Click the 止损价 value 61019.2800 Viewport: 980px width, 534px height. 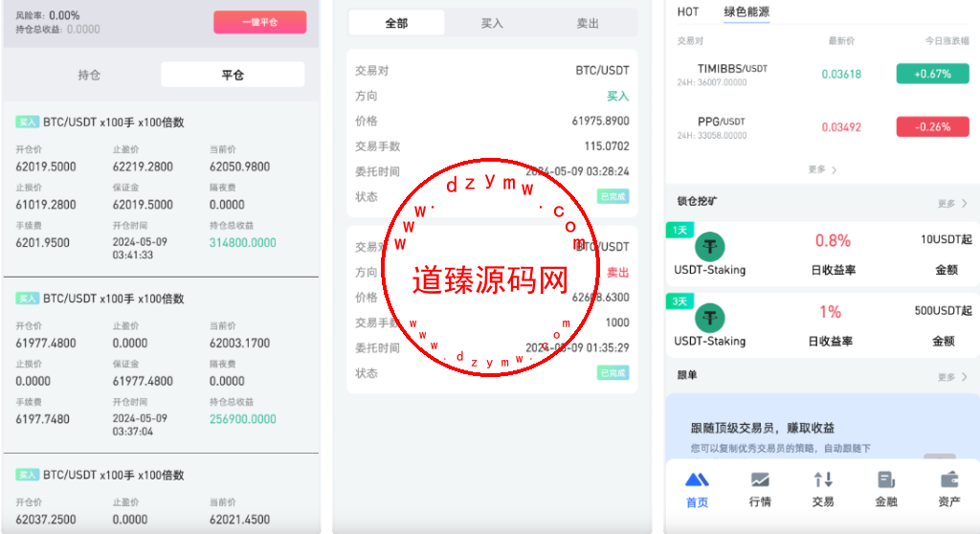coord(46,205)
